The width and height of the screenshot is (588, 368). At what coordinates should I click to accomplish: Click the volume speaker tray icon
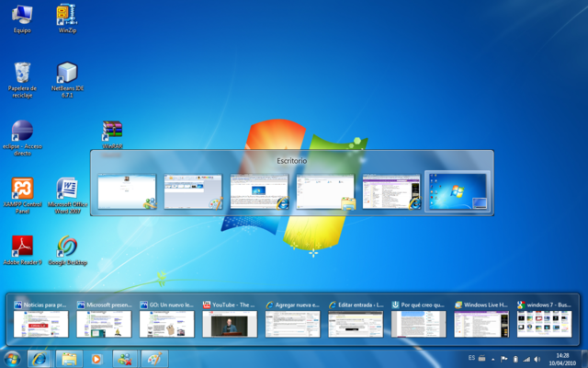537,360
